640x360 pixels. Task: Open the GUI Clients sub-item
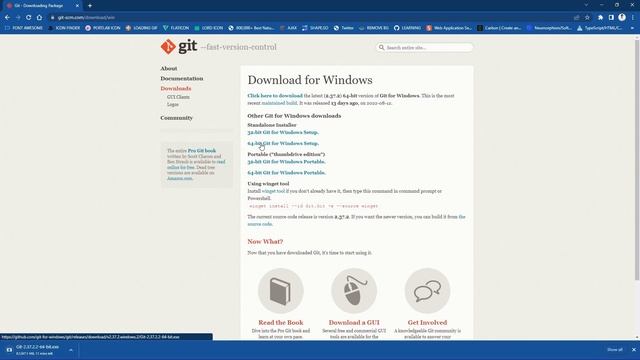tap(178, 97)
